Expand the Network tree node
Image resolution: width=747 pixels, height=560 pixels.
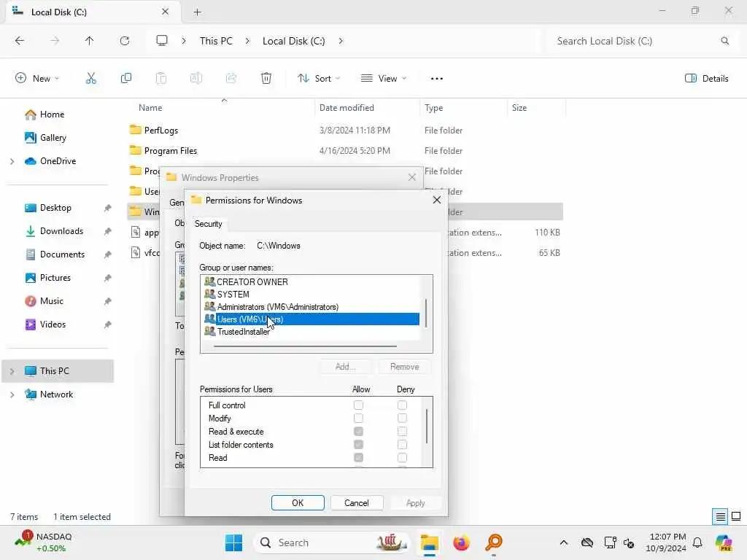(12, 394)
